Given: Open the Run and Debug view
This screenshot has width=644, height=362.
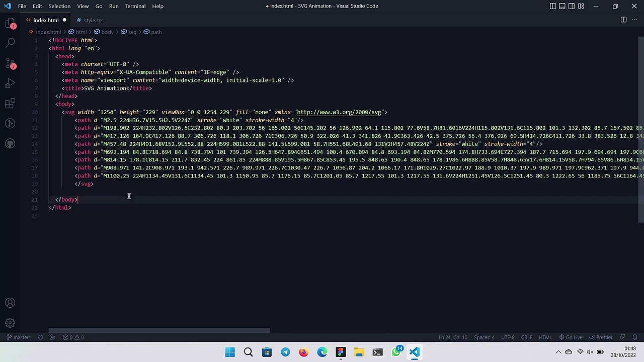Looking at the screenshot, I should pos(10,83).
